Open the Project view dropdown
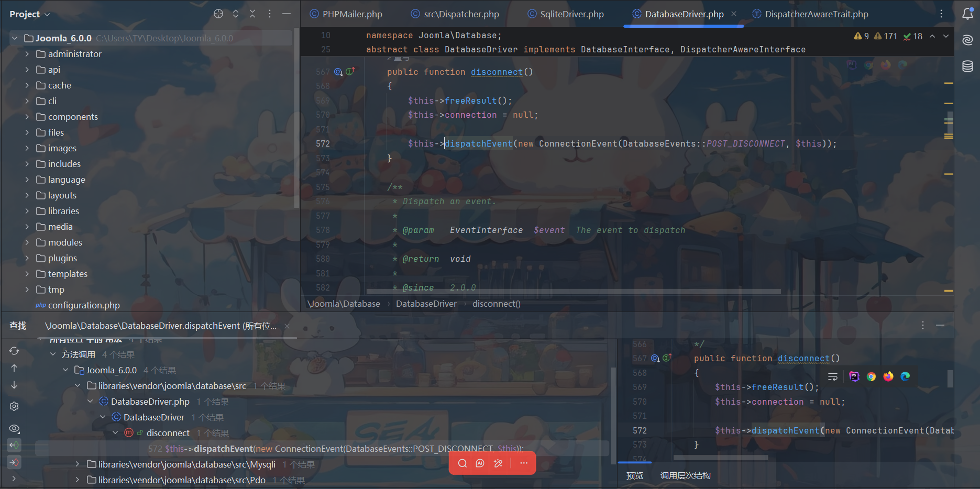980x489 pixels. coord(29,14)
